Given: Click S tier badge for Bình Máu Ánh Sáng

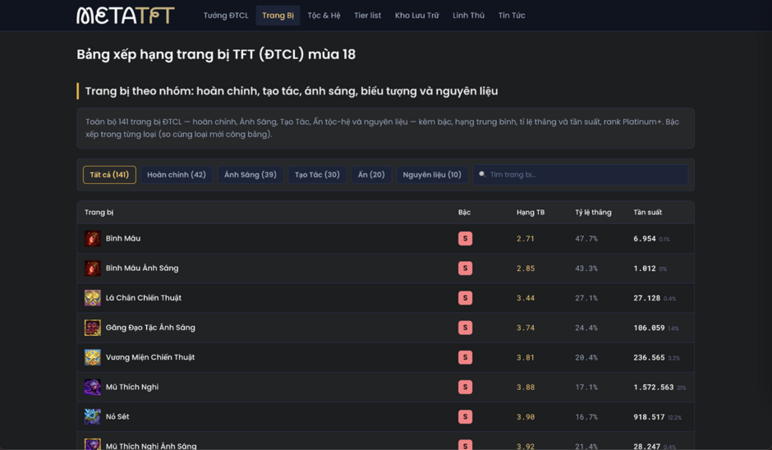Looking at the screenshot, I should click(x=465, y=268).
